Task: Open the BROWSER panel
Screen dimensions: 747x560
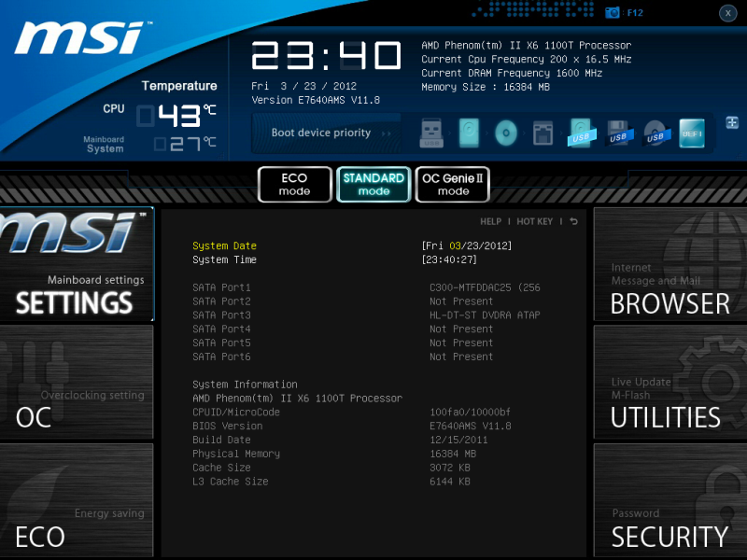Action: pyautogui.click(x=669, y=264)
